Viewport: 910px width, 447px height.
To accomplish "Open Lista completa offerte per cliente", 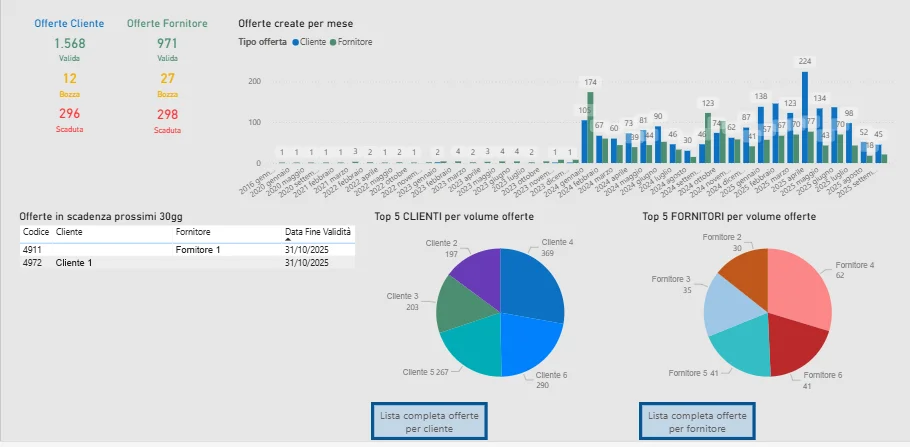I will [x=429, y=420].
